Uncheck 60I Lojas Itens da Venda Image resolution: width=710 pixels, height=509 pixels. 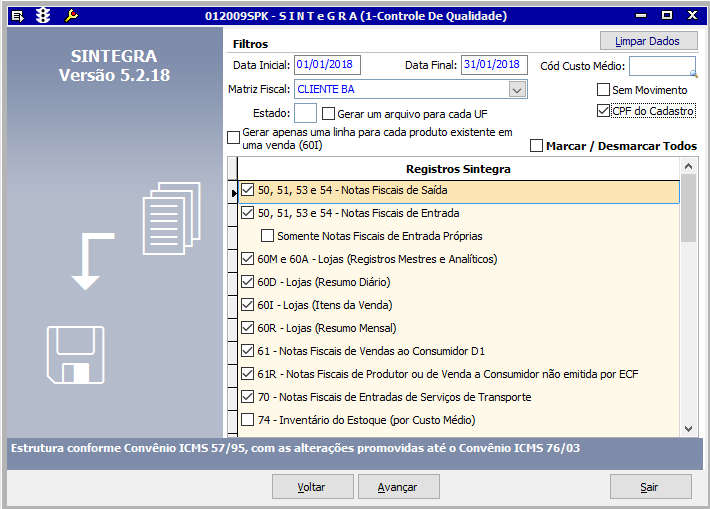pyautogui.click(x=247, y=304)
